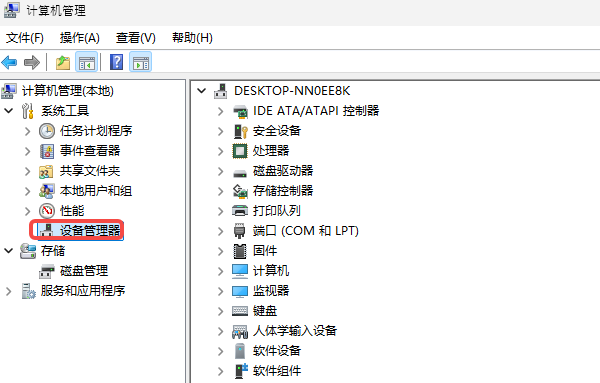Viewport: 600px width, 383px height.
Task: Select the 打印队列 category label
Action: pyautogui.click(x=277, y=211)
